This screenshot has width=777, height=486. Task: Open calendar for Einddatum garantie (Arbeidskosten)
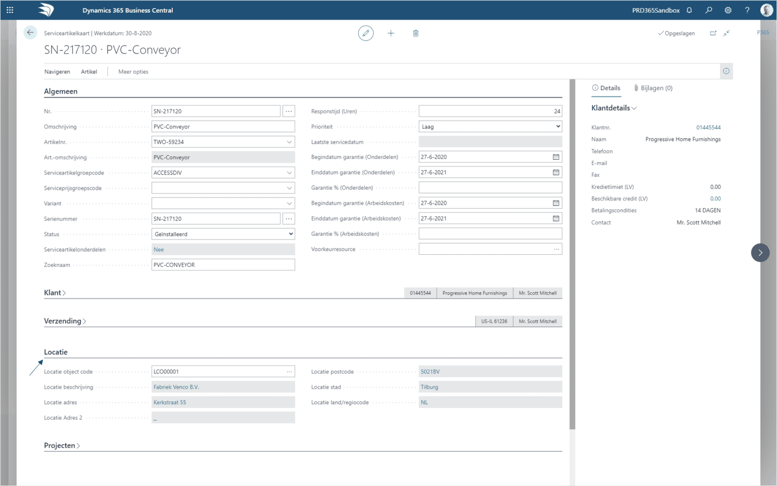(556, 218)
